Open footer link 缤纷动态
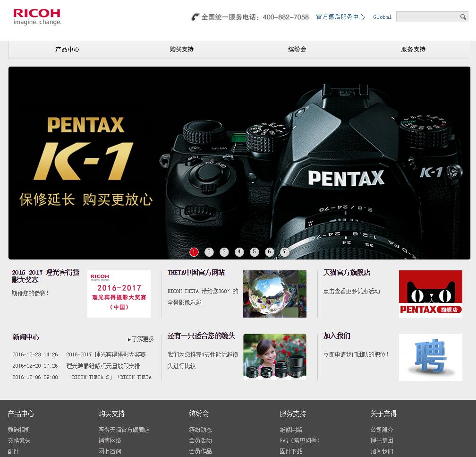 click(x=200, y=430)
